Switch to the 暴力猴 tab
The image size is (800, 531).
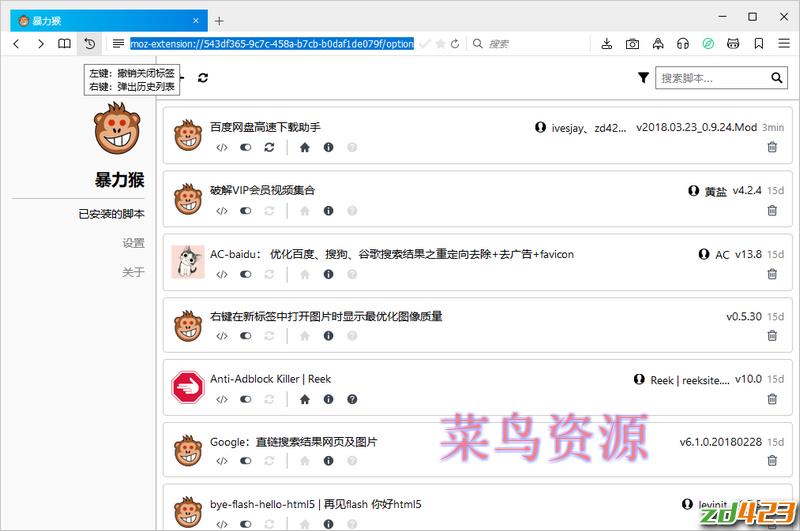click(x=109, y=21)
